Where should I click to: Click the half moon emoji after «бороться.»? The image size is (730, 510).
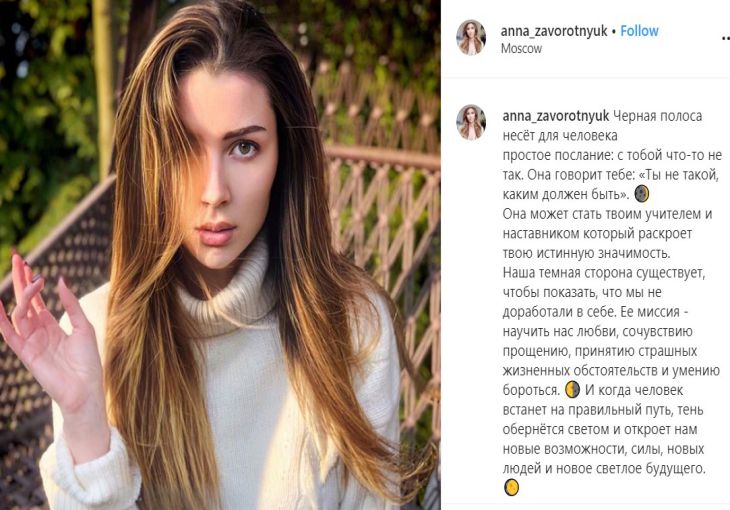click(573, 389)
